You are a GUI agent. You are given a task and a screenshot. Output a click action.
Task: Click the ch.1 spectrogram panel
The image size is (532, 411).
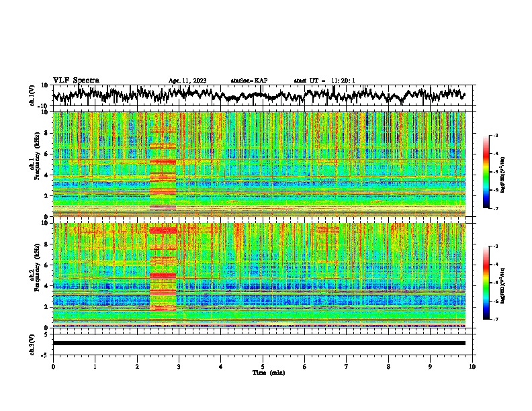tap(259, 164)
